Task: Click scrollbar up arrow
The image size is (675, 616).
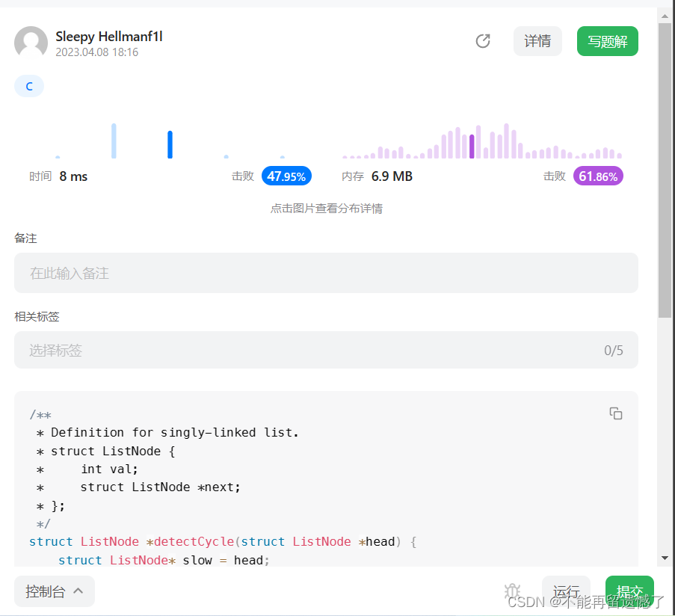Action: [665, 16]
